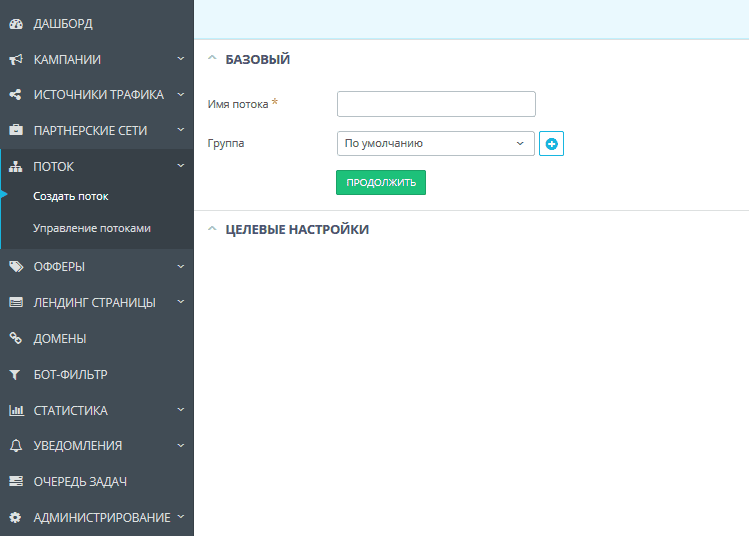Add new group with plus button
749x536 pixels.
pos(551,143)
